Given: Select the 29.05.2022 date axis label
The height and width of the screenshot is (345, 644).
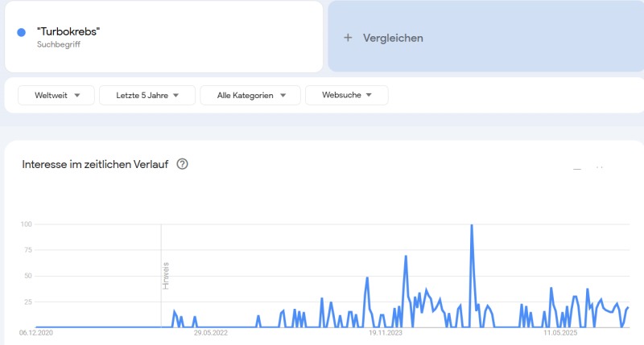Looking at the screenshot, I should pos(210,332).
